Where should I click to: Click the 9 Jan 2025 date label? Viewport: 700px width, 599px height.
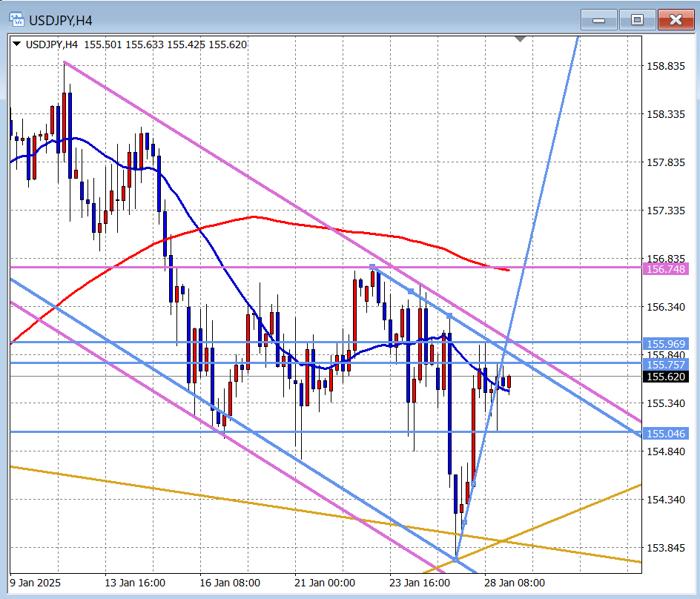(36, 583)
